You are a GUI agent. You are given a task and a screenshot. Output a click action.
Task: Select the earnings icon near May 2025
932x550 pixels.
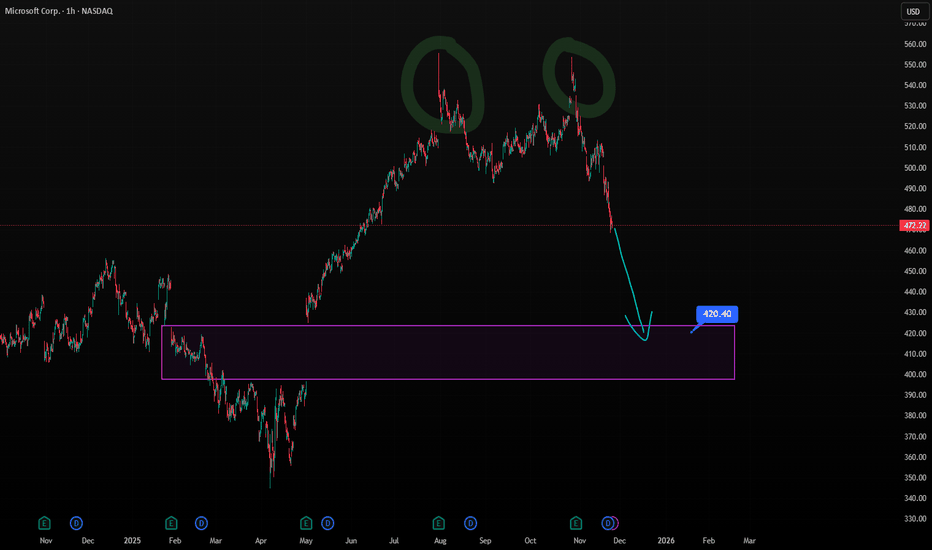point(306,522)
